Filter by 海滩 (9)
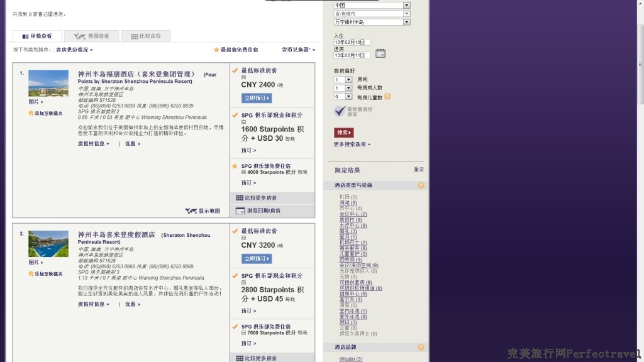The image size is (644, 362). (348, 203)
